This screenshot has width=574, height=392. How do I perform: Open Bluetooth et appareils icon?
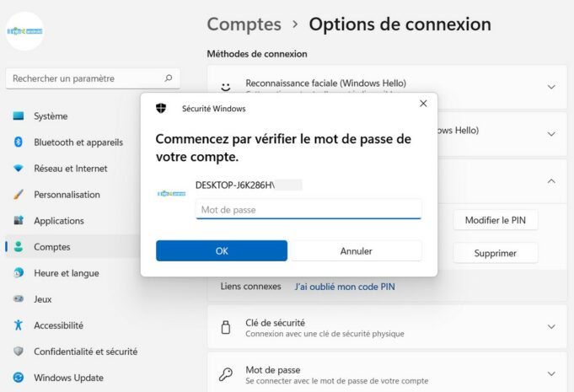[x=19, y=142]
